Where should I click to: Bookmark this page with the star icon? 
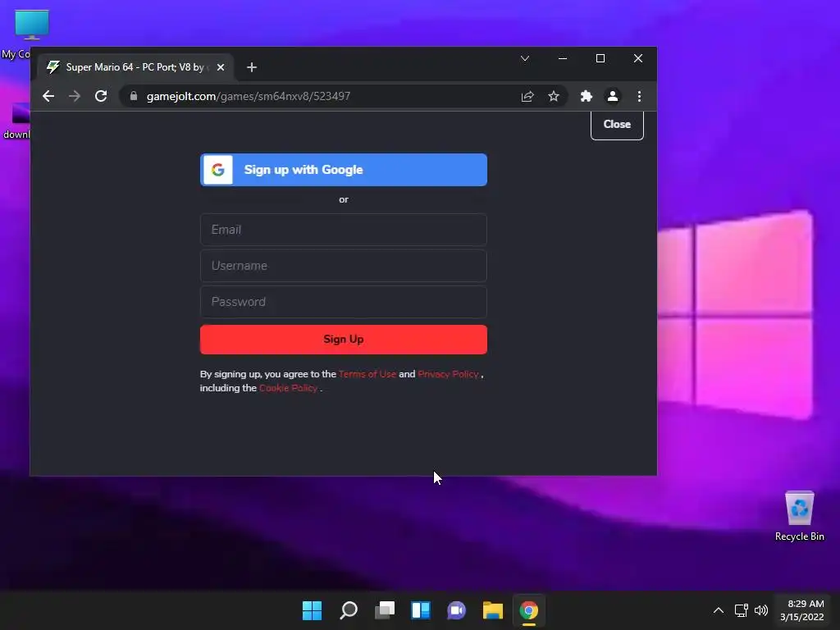[x=554, y=97]
